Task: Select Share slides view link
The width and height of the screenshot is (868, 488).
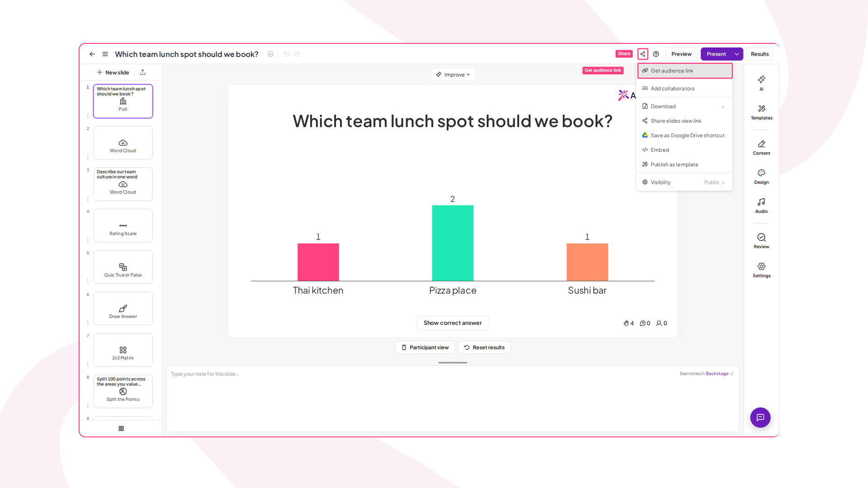Action: click(x=684, y=121)
